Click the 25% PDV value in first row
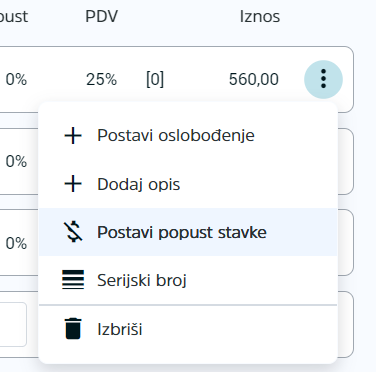This screenshot has height=372, width=376. 101,79
